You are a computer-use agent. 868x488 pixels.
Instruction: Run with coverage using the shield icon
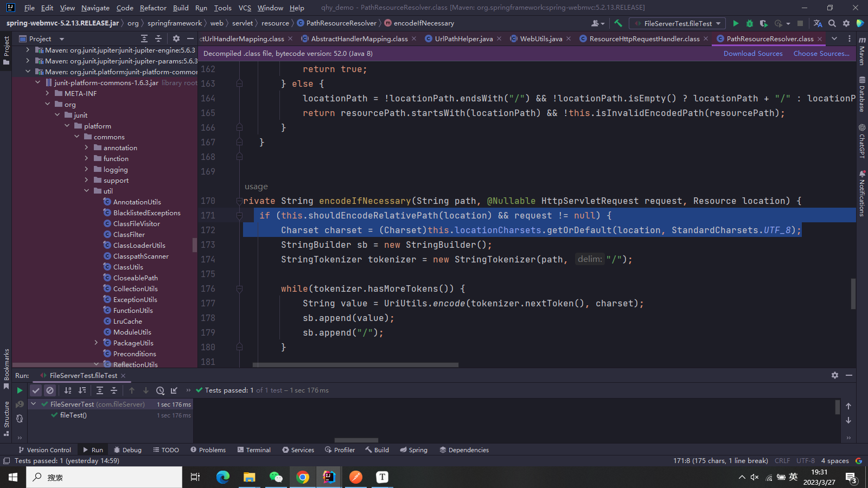point(764,23)
